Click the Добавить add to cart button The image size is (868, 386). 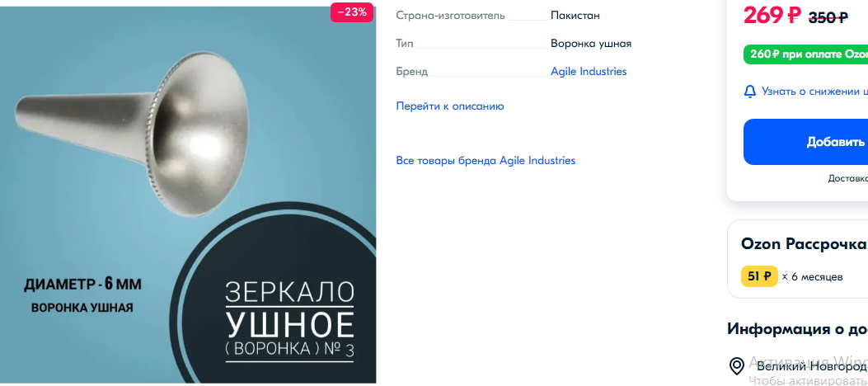(x=805, y=142)
